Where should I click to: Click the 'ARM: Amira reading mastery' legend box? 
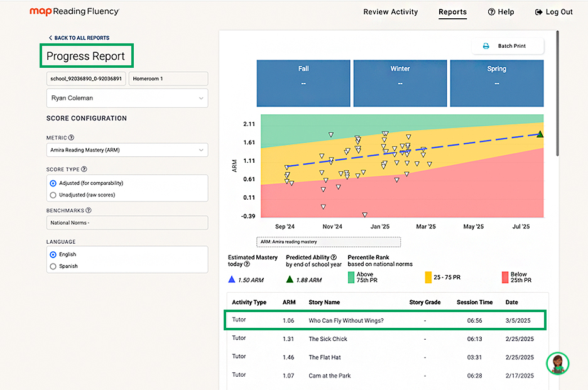pos(329,242)
